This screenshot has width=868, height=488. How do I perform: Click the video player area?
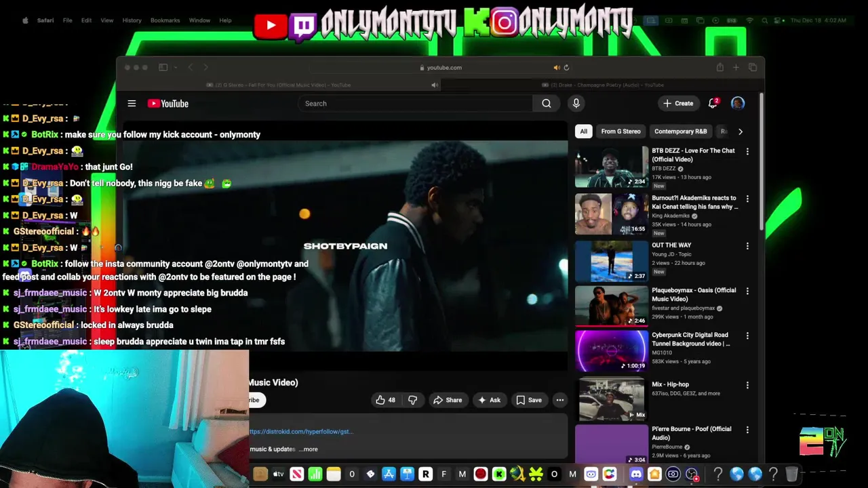coord(346,245)
